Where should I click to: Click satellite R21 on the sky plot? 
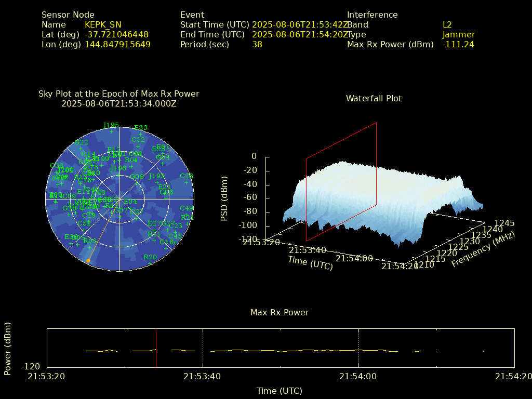[x=188, y=224]
